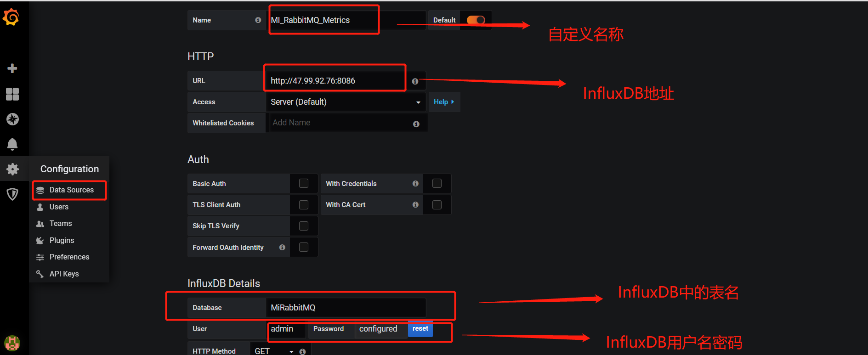Image resolution: width=868 pixels, height=355 pixels.
Task: Select API Keys in Configuration menu
Action: point(64,274)
